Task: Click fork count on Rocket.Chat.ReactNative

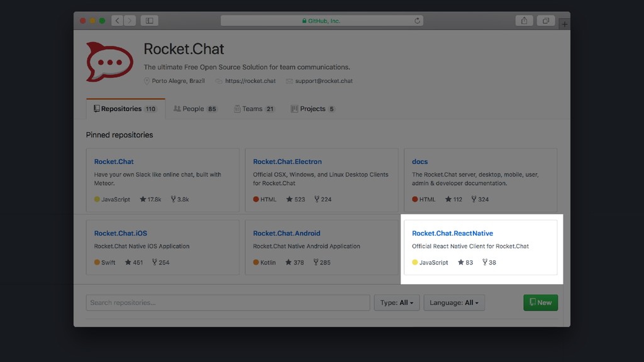Action: (x=489, y=262)
